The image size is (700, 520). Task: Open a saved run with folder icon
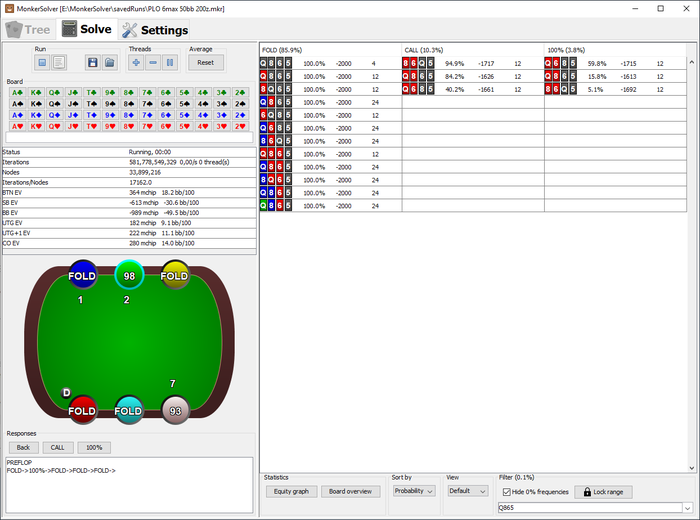(109, 62)
